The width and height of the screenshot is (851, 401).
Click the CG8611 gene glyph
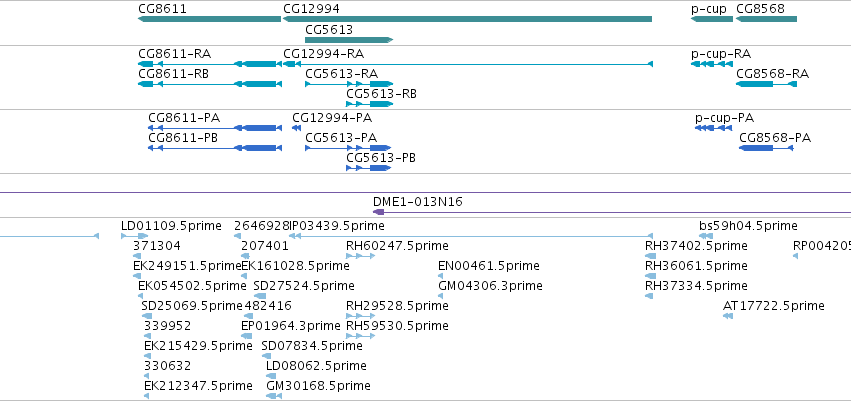pyautogui.click(x=209, y=19)
